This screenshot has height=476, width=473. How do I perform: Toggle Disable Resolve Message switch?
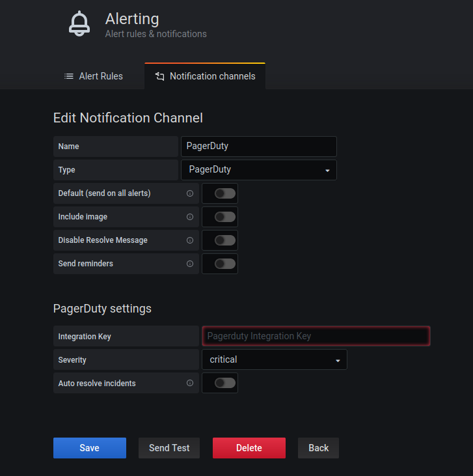(225, 240)
